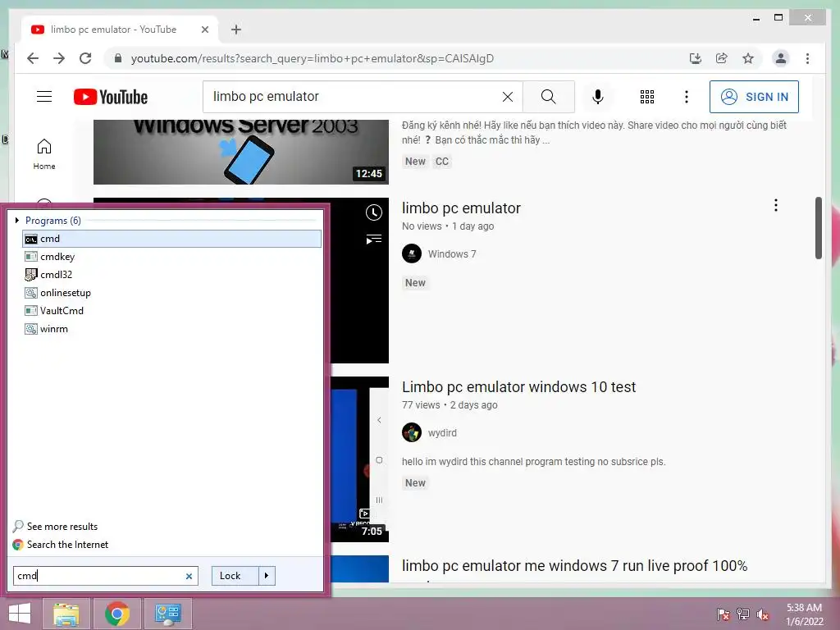Click the network tray icon
This screenshot has width=840, height=630.
pyautogui.click(x=743, y=614)
